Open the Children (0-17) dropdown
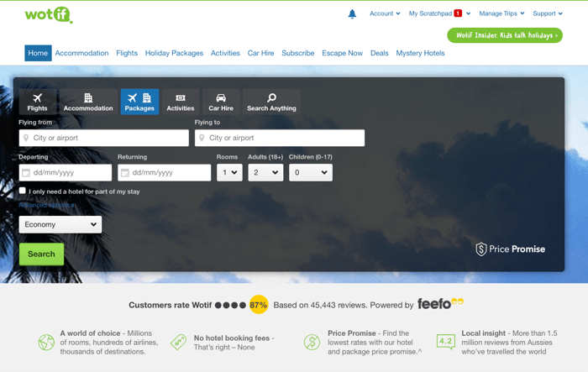 [310, 172]
